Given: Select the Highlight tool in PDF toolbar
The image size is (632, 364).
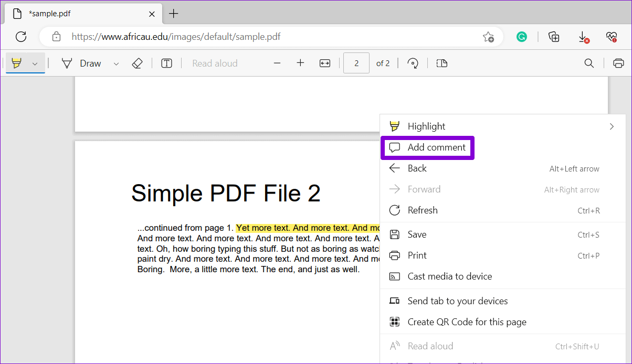Looking at the screenshot, I should (17, 63).
